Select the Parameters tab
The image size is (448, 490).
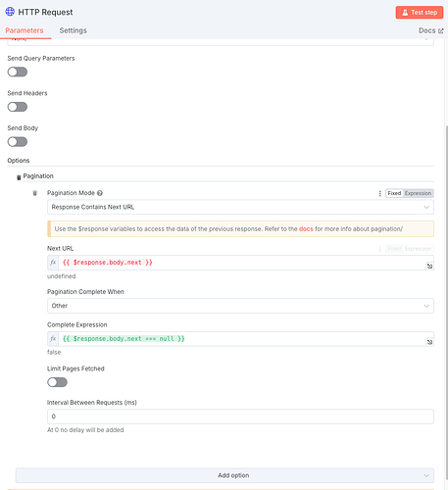pos(25,30)
